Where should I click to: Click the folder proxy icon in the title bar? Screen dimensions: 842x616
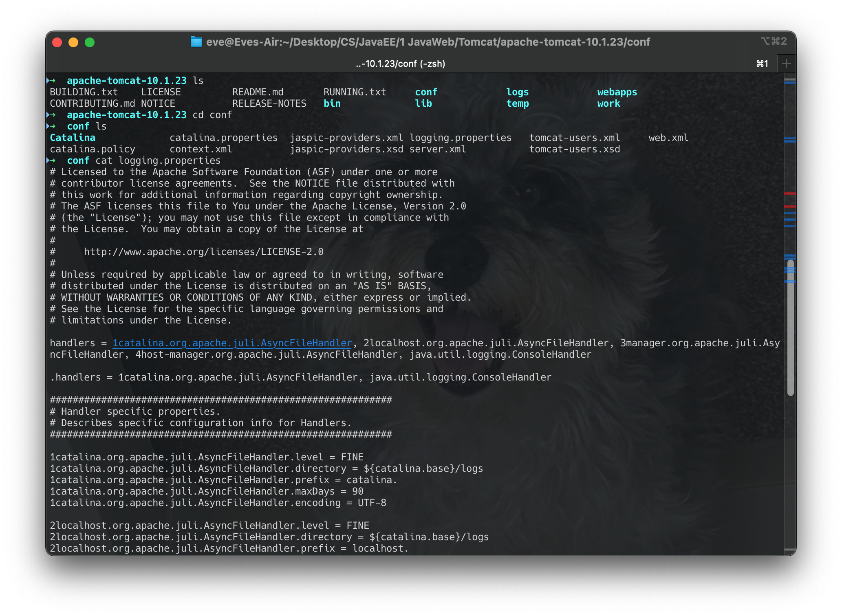pyautogui.click(x=196, y=42)
